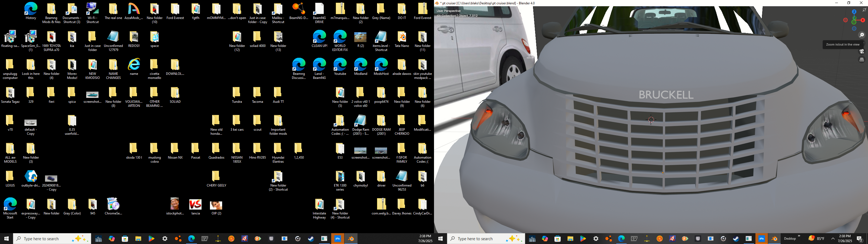Open the BeamNG DRIVE file icon
Screen dimensions: 868x244
[319, 13]
